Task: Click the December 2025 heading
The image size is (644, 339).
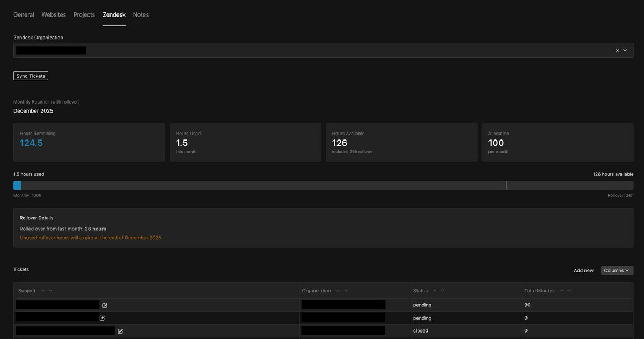Action: pyautogui.click(x=33, y=111)
